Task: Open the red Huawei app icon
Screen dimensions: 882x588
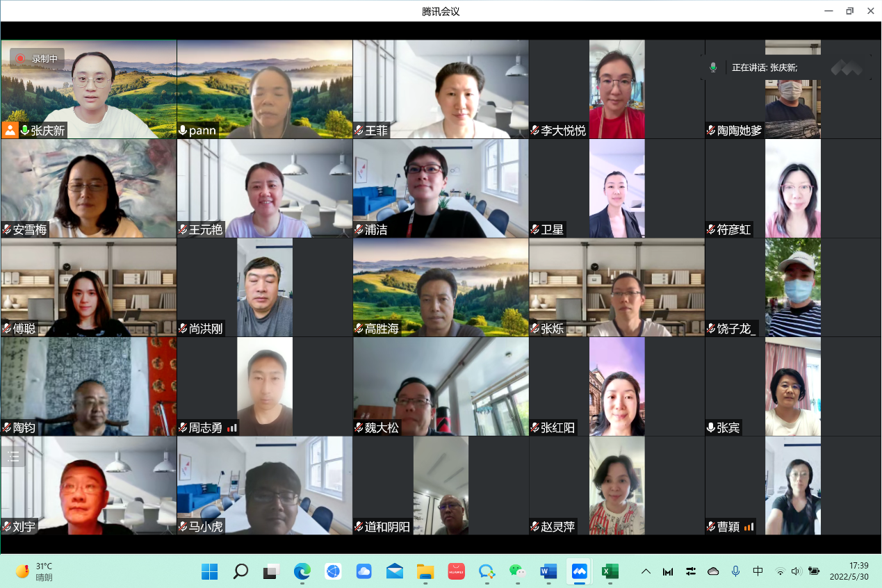Action: pos(456,571)
